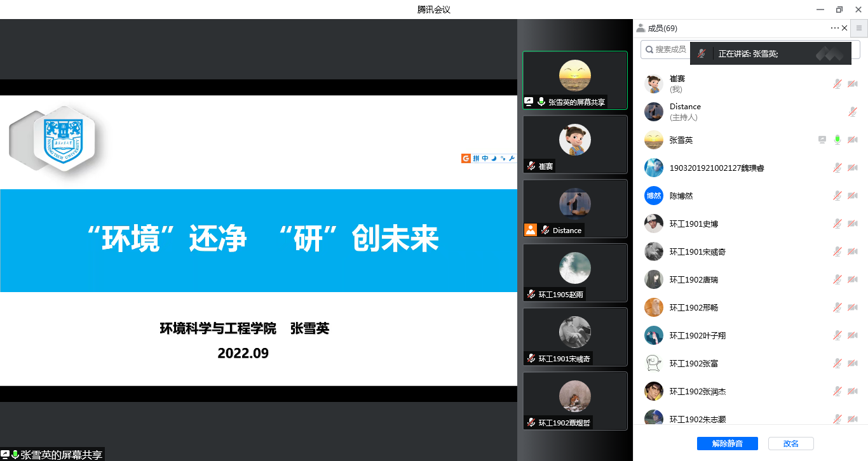Click the muted mic icon for Distance
Image resolution: width=868 pixels, height=461 pixels.
[853, 112]
